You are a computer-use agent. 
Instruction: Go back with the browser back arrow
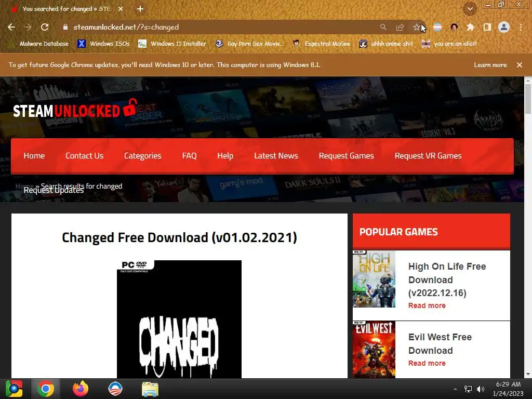coord(11,27)
